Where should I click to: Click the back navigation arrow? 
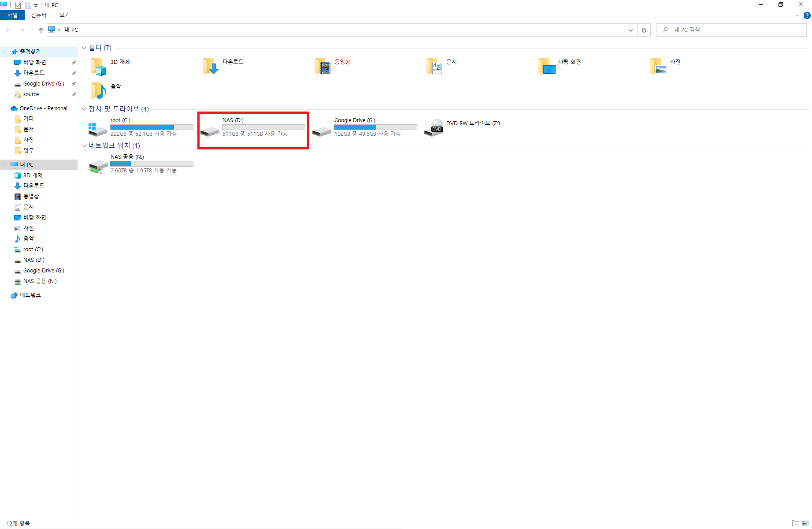9,30
